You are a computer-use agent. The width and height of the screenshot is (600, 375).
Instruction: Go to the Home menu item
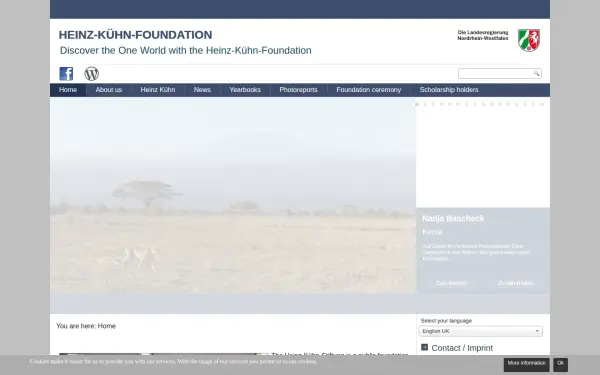click(68, 90)
